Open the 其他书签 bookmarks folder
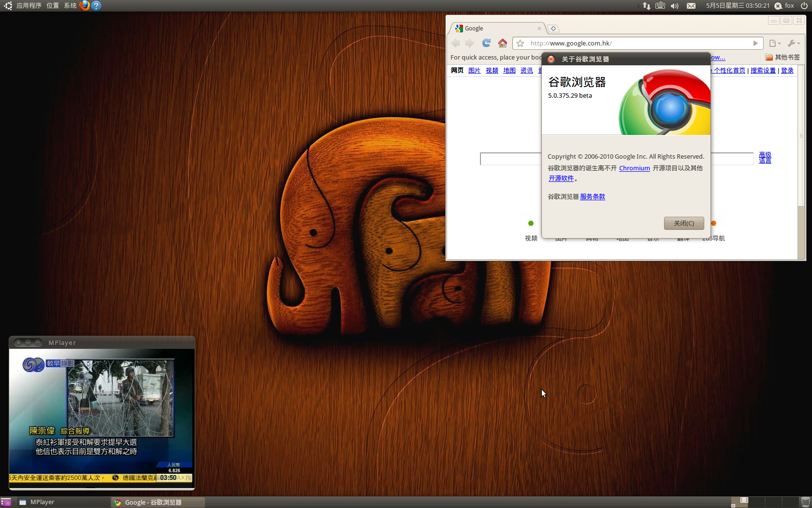The width and height of the screenshot is (812, 508). (783, 57)
